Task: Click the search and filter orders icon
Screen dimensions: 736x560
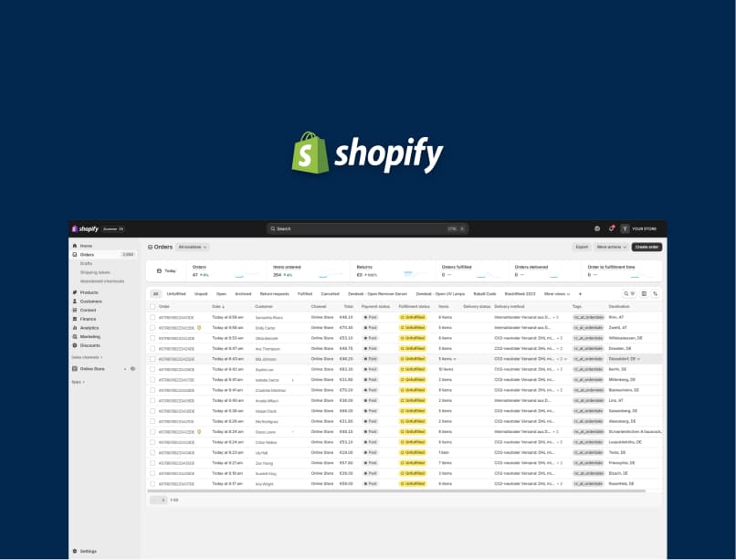Action: coord(629,294)
